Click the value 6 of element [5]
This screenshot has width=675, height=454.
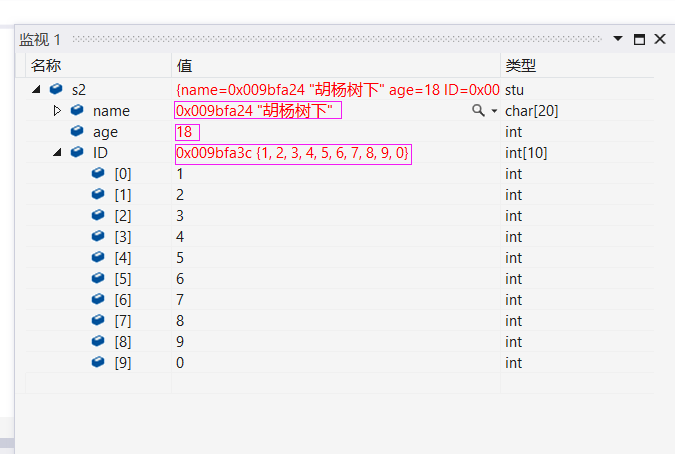[180, 279]
